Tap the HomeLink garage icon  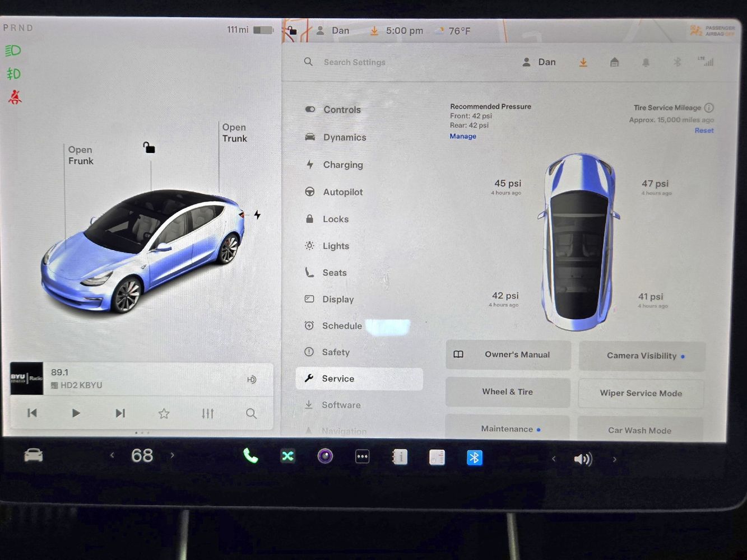point(615,62)
